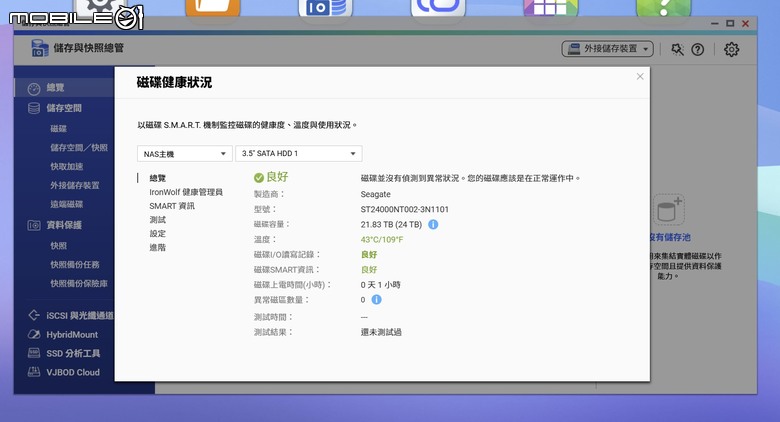Select 總覽 in the left sidebar

click(x=64, y=88)
